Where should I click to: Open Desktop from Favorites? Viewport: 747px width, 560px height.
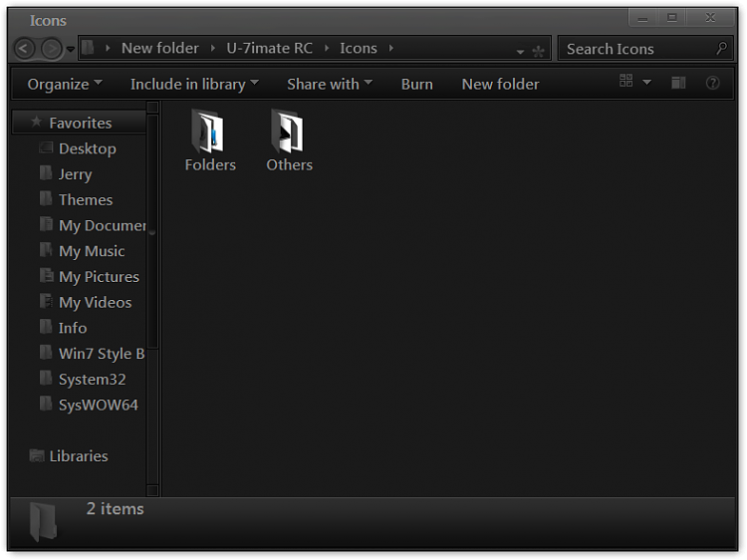pyautogui.click(x=88, y=148)
